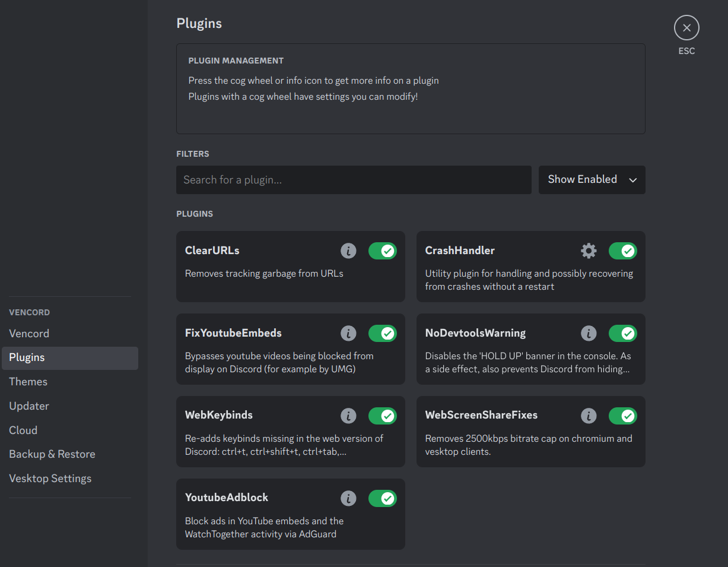Viewport: 728px width, 567px height.
Task: Switch to the Themes section
Action: coord(28,381)
